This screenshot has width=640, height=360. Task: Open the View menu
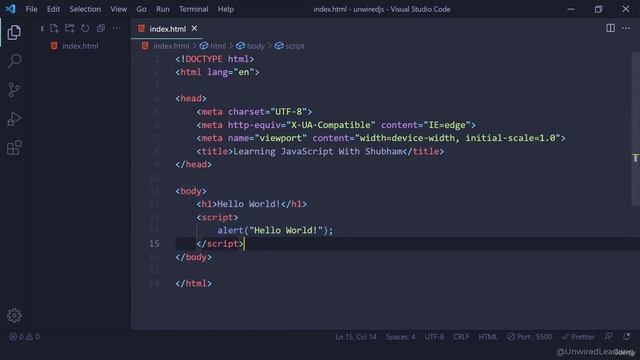pos(118,9)
